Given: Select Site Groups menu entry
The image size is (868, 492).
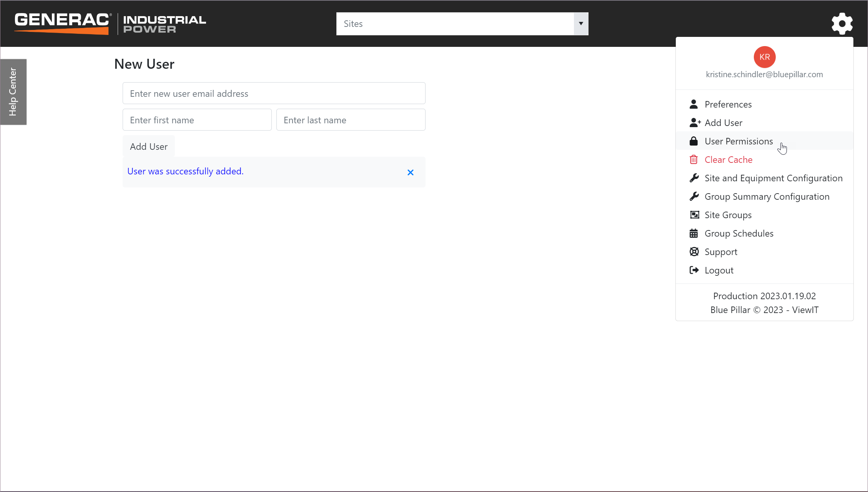Looking at the screenshot, I should 728,215.
